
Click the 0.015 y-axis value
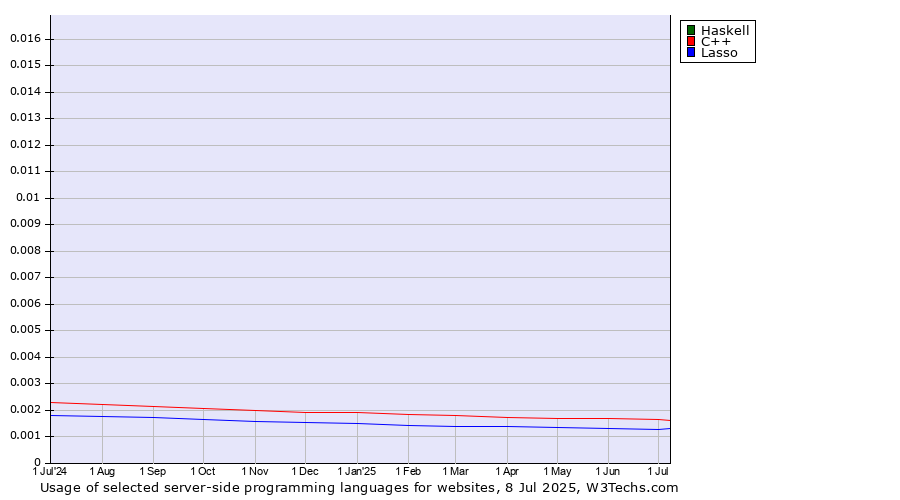[x=26, y=64]
